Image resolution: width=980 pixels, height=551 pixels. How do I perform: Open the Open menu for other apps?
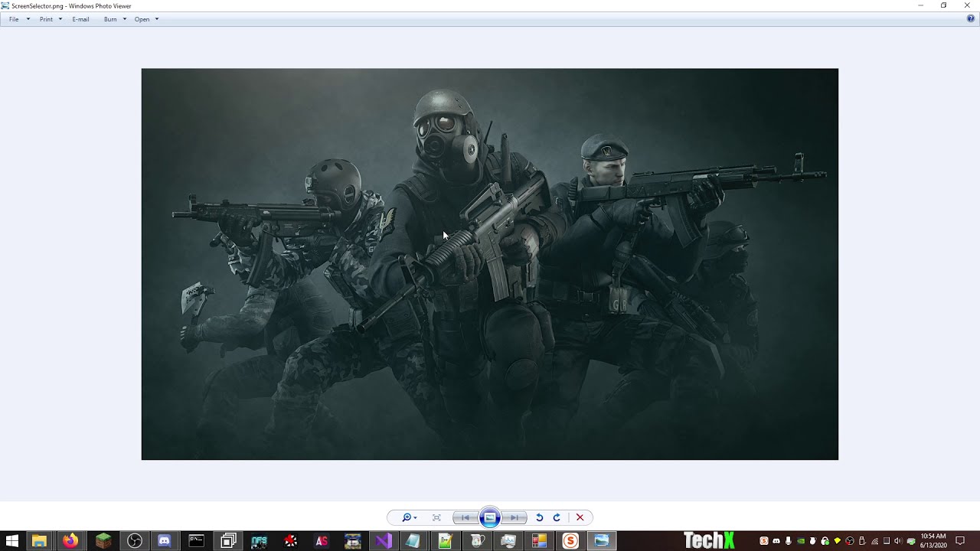[x=146, y=19]
